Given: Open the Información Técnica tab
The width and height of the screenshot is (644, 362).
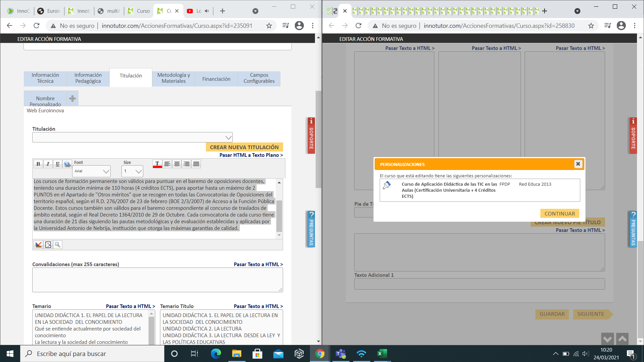Looking at the screenshot, I should (45, 78).
